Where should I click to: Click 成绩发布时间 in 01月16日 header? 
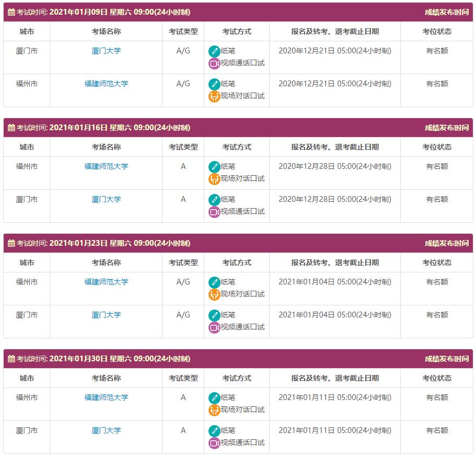pos(446,128)
